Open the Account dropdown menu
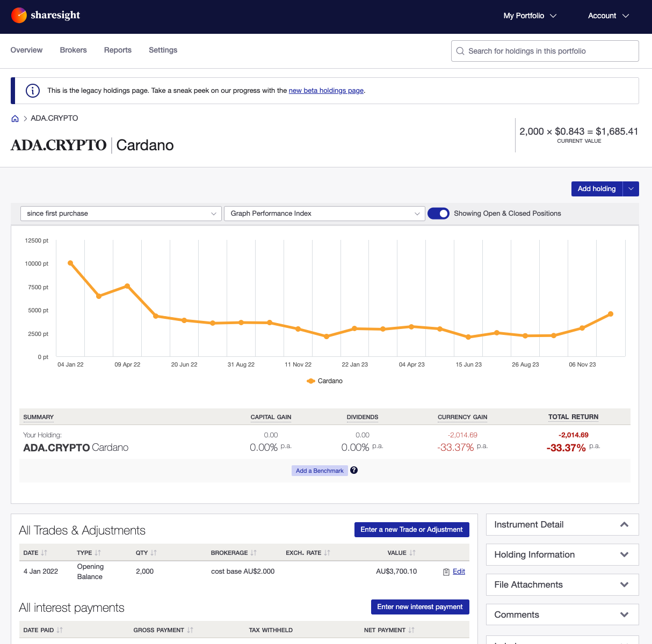This screenshot has width=652, height=644. pyautogui.click(x=608, y=16)
